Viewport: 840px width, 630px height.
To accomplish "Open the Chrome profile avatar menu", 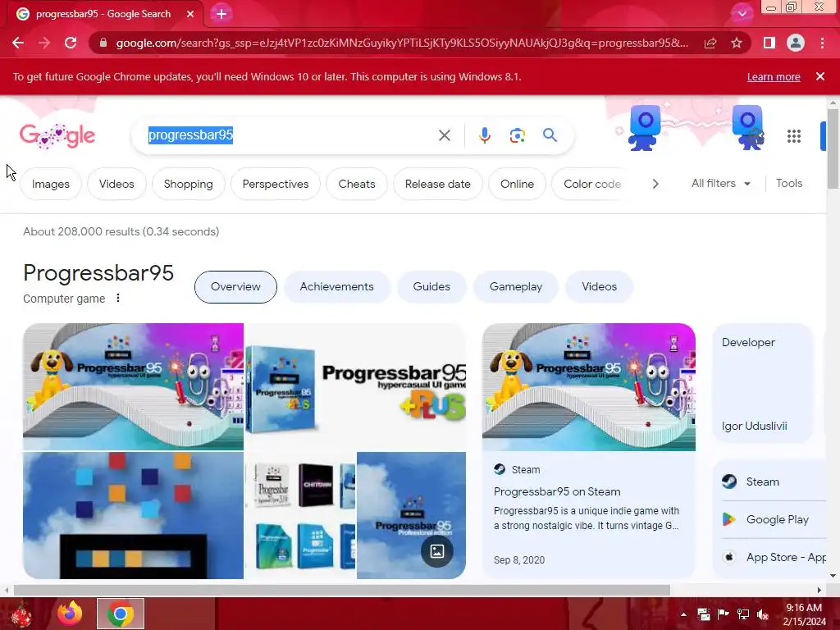I will 796,43.
